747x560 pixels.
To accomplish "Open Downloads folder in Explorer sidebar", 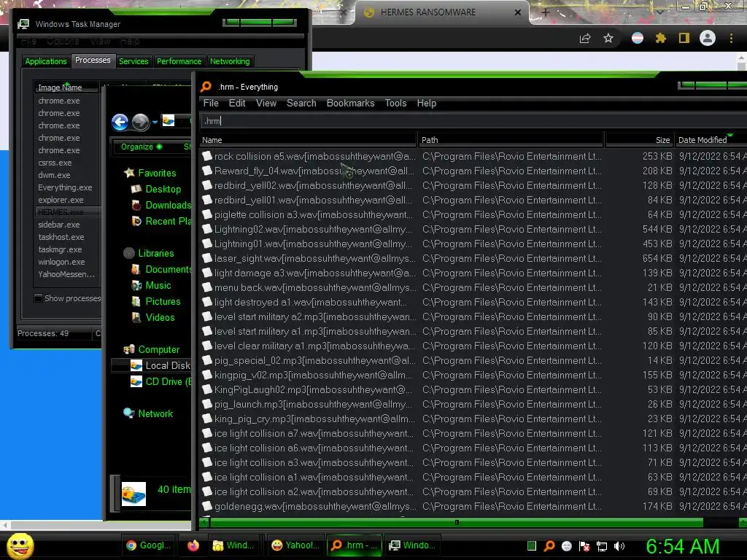I will pyautogui.click(x=168, y=205).
